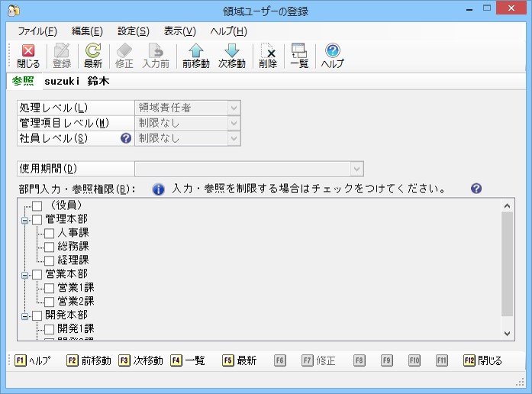532x394 pixels.
Task: Click the help icon beside 社員レベル
Action: tap(126, 138)
